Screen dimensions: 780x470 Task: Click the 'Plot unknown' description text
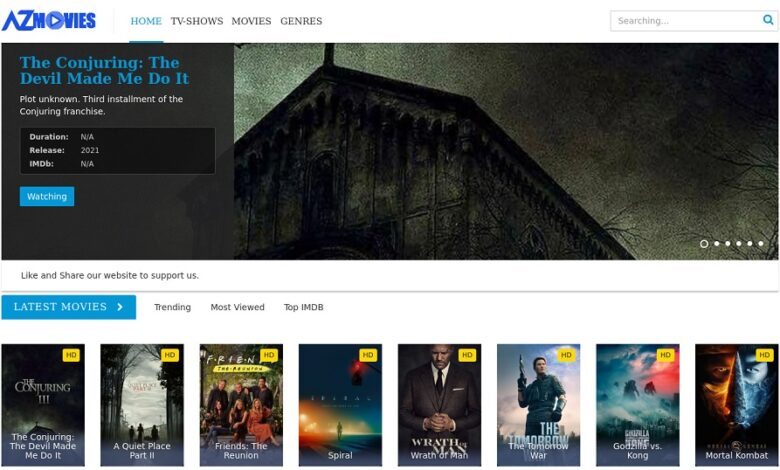[x=101, y=105]
